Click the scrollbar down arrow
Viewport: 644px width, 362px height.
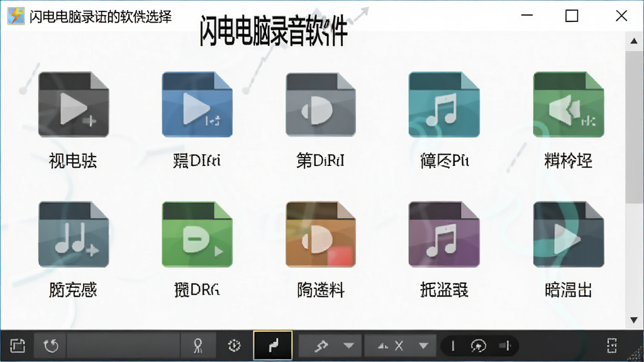point(634,320)
